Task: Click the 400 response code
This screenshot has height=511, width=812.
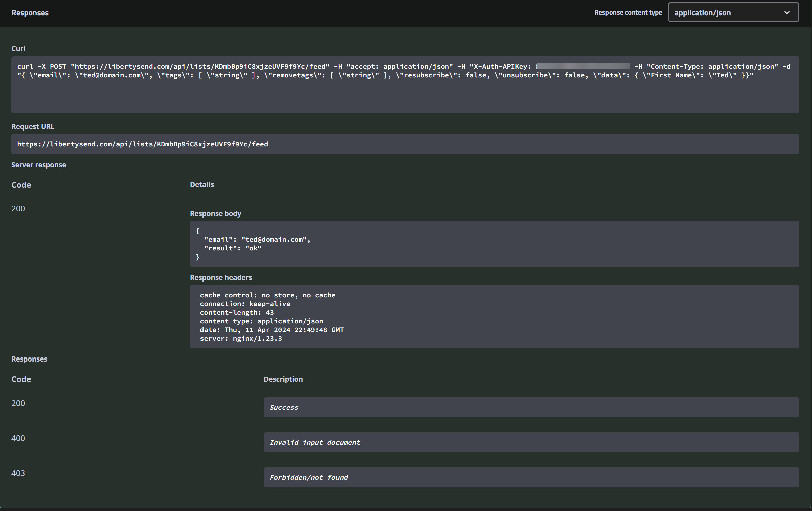Action: 18,438
